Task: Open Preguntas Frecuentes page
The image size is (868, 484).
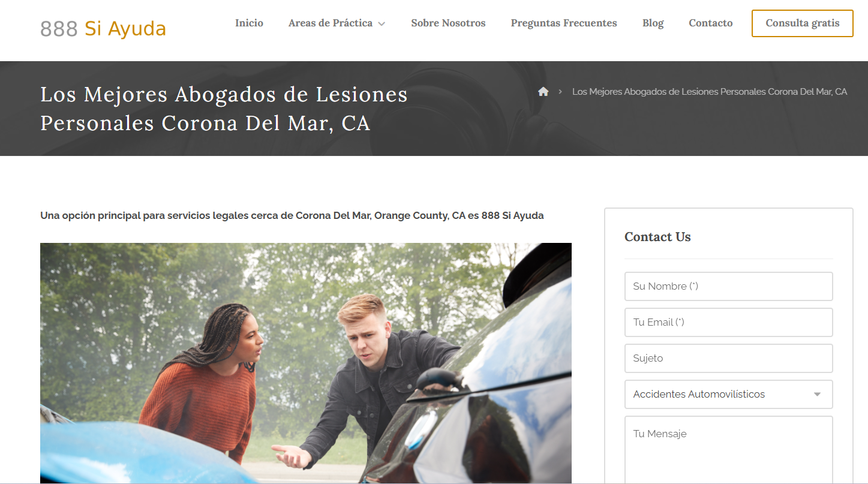Action: tap(564, 23)
